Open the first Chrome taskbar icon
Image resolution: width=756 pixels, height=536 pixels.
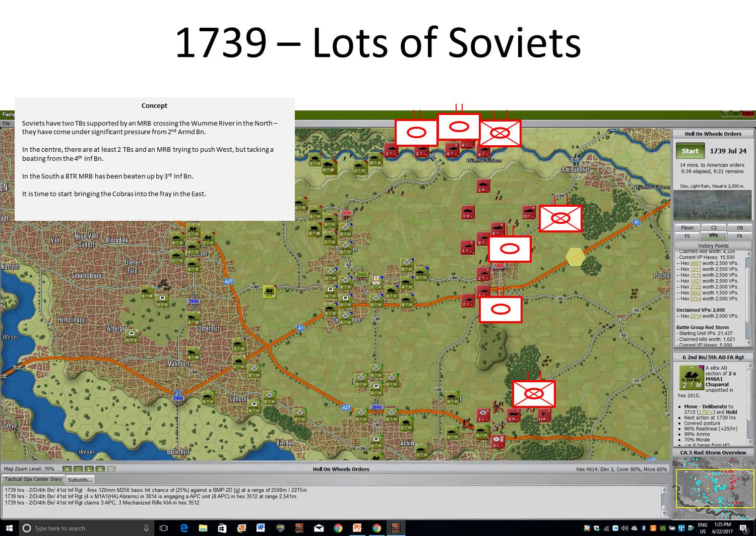coord(338,528)
